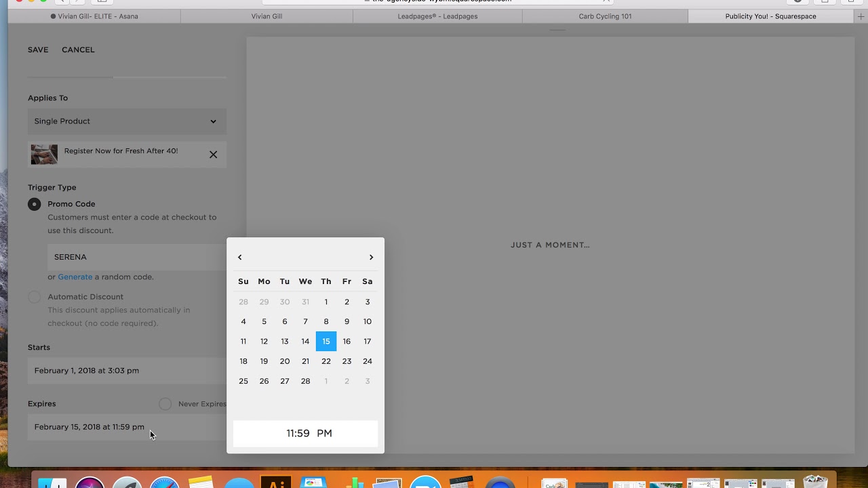Switch to Carb Cycling 101 tab
Image resolution: width=868 pixels, height=488 pixels.
point(605,16)
